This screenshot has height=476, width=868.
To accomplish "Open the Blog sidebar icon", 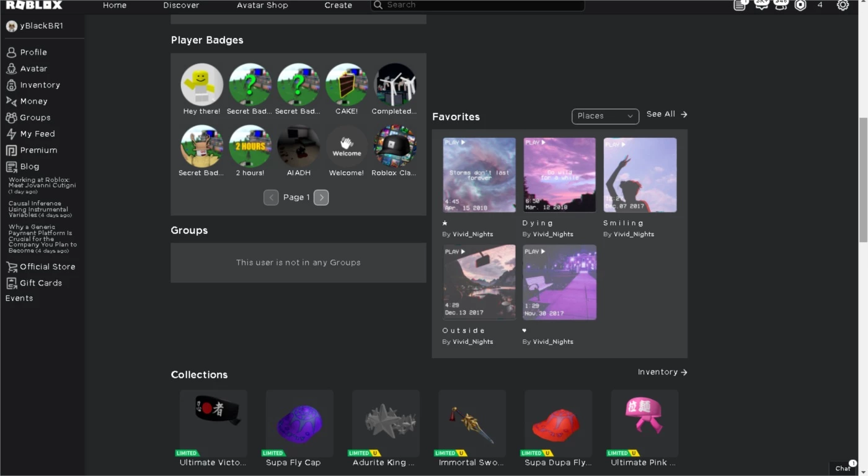I will tap(11, 166).
